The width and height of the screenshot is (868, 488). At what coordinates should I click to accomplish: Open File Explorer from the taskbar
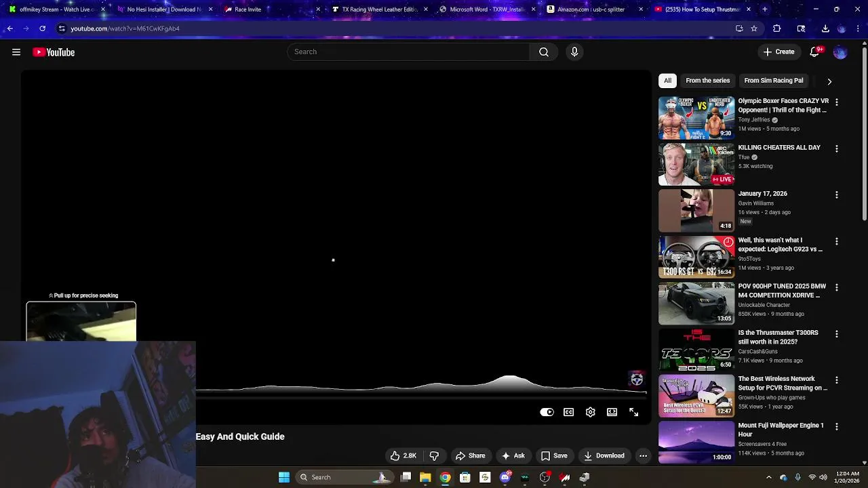coord(425,477)
